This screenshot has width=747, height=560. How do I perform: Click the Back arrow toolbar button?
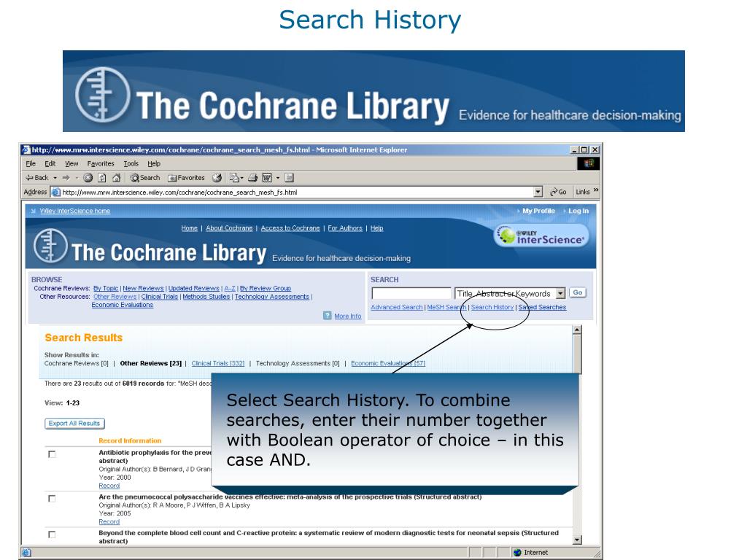[37, 178]
